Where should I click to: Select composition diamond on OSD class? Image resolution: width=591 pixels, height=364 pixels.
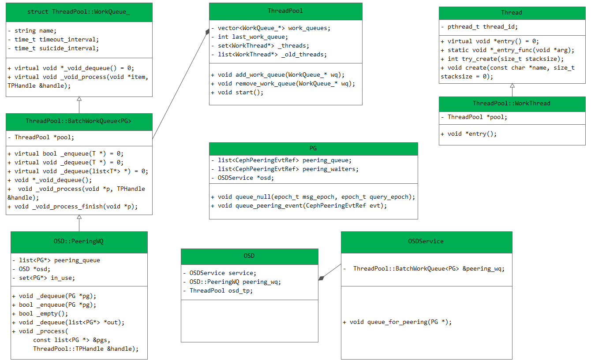pyautogui.click(x=322, y=278)
